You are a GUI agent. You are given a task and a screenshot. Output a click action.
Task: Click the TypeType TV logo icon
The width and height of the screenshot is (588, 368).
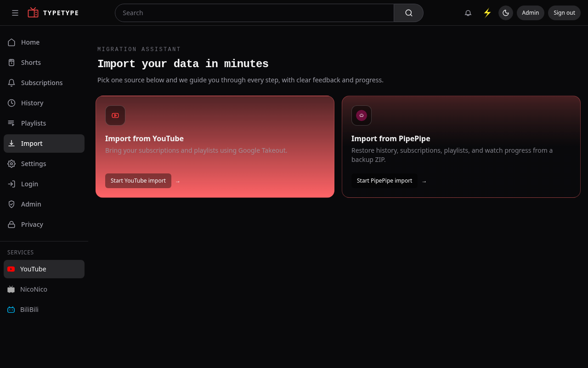pyautogui.click(x=33, y=13)
